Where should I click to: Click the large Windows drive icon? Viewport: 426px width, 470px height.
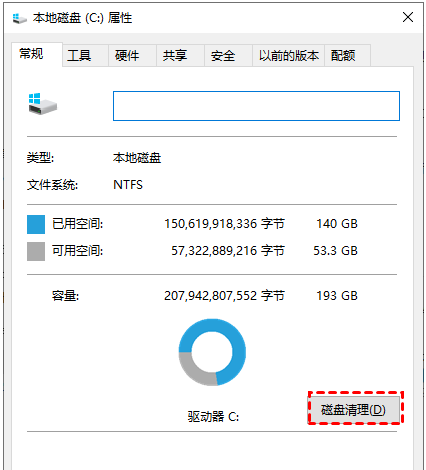[x=42, y=104]
